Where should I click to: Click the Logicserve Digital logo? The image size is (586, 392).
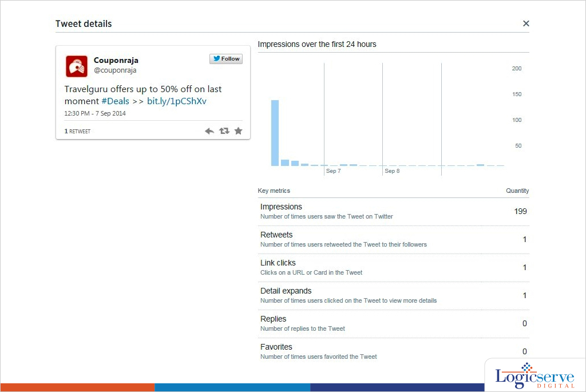(x=534, y=376)
